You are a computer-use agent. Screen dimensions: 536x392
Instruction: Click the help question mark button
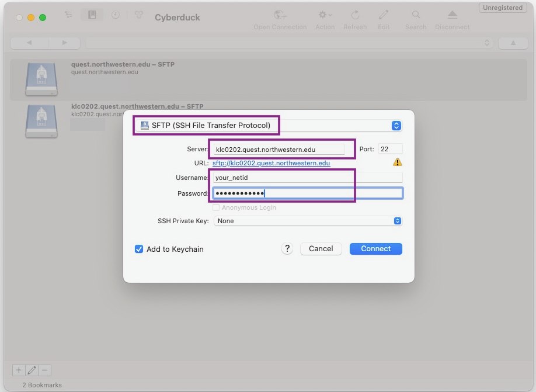click(287, 248)
